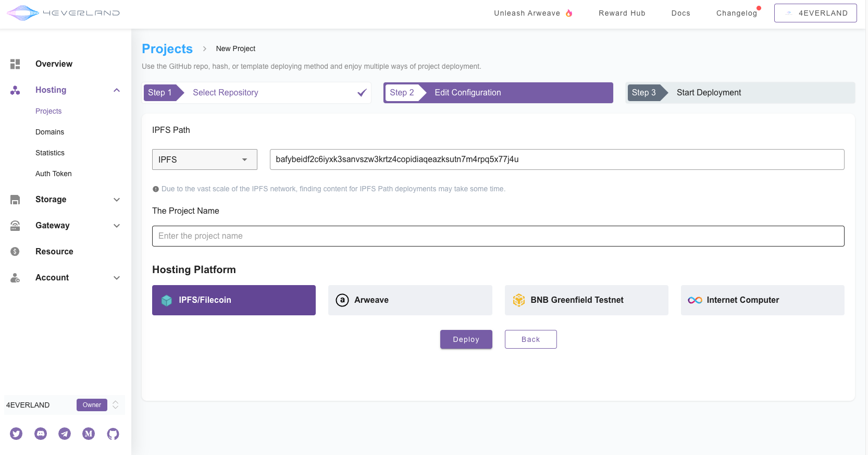Click the Resource dollar coin icon
The height and width of the screenshot is (455, 868).
(x=15, y=252)
